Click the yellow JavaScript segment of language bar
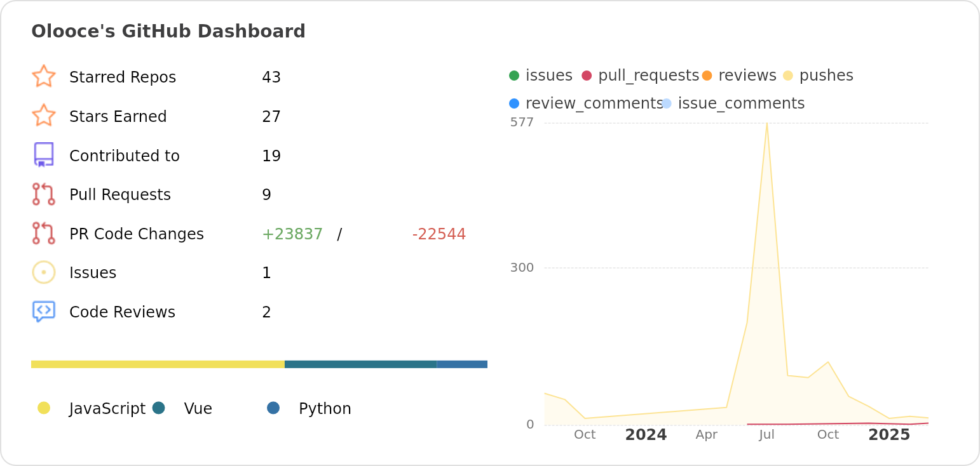The image size is (980, 466). click(158, 364)
